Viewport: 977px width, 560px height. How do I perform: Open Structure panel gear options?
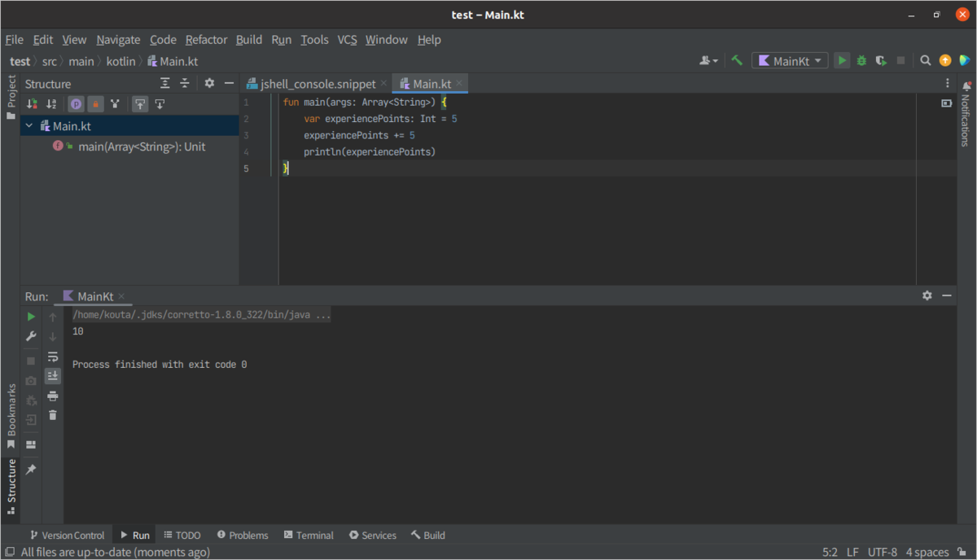tap(209, 83)
